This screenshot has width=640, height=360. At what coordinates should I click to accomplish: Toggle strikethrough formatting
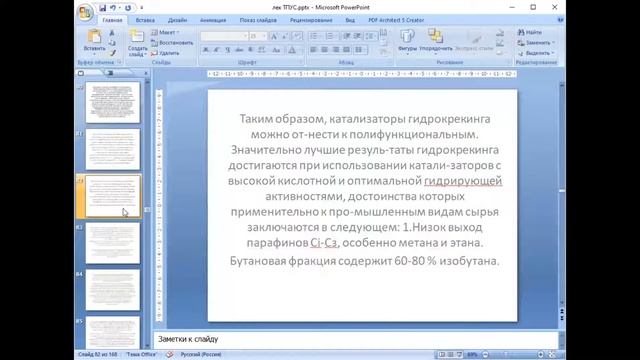(x=239, y=50)
